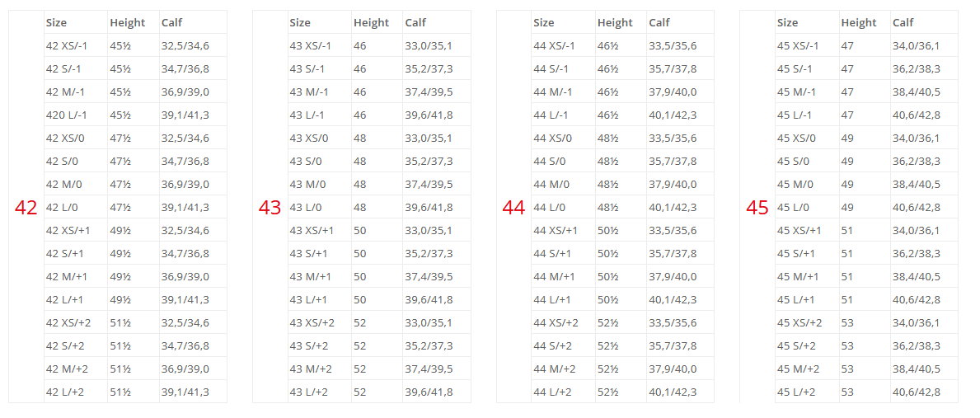Click the red 45 size label
The image size is (980, 418).
757,208
